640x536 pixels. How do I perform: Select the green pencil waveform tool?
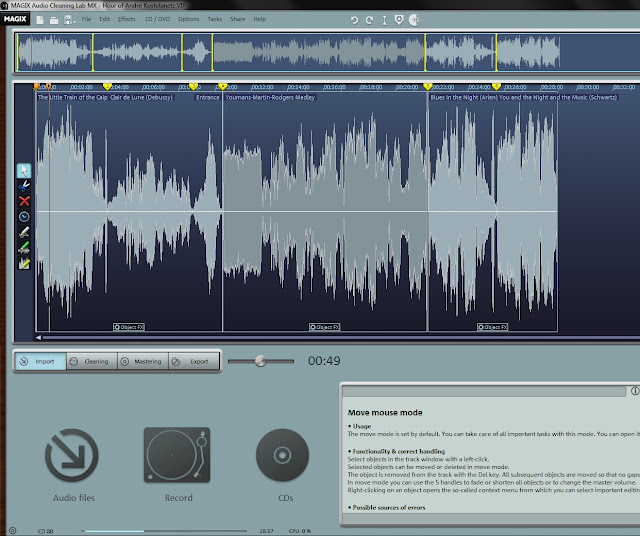pyautogui.click(x=24, y=247)
